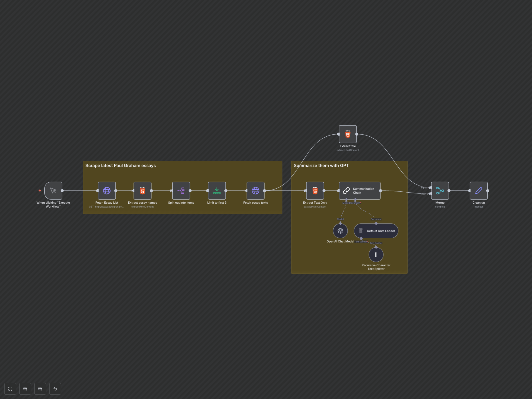532x399 pixels.
Task: Open the Split out into items node
Action: [181, 190]
